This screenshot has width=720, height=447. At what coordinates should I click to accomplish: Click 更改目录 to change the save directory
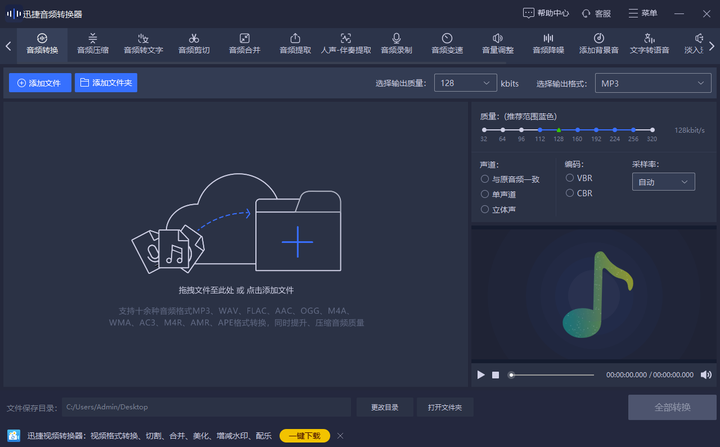[385, 407]
